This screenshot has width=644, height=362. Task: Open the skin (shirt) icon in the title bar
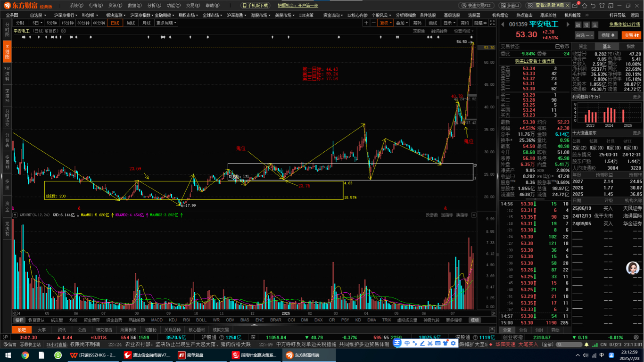pos(602,6)
